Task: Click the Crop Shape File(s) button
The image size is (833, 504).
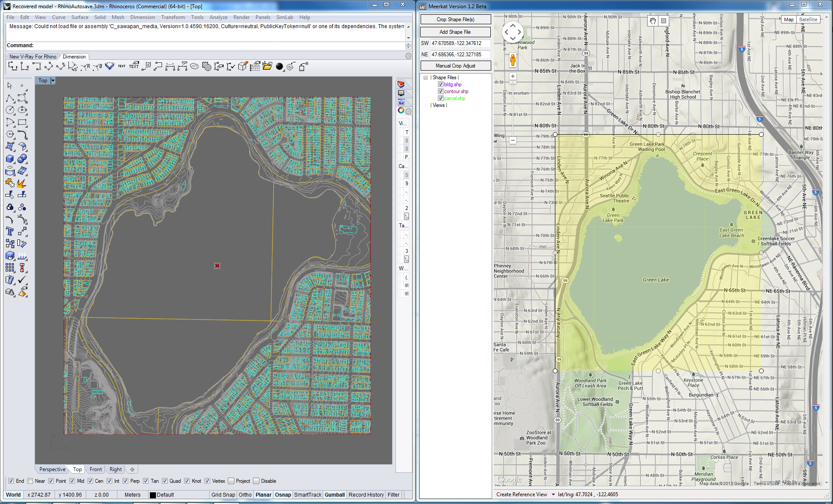Action: click(455, 19)
